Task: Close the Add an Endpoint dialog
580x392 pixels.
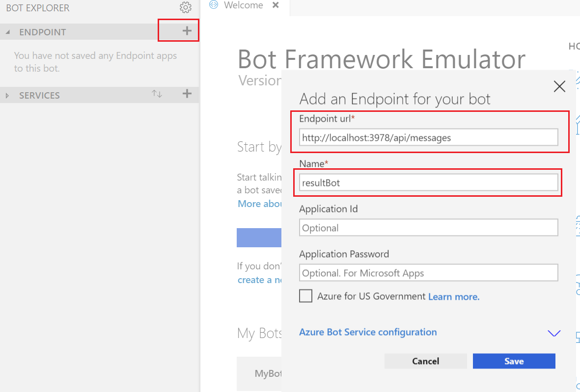Action: (x=559, y=86)
